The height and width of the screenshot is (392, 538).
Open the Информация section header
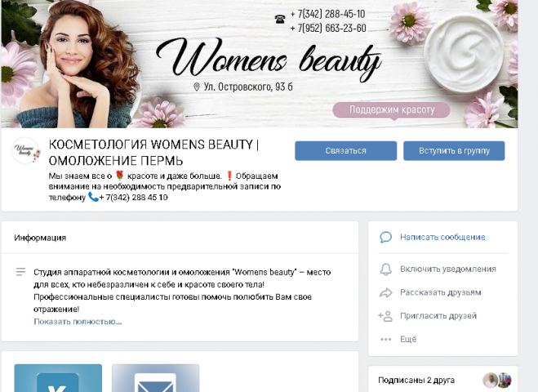40,238
